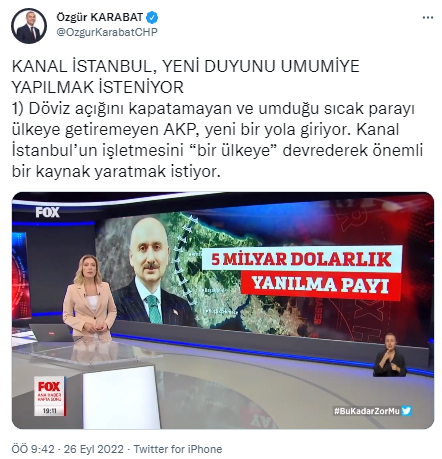The height and width of the screenshot is (459, 442).
Task: Click the blue verified badge
Action: point(152,17)
